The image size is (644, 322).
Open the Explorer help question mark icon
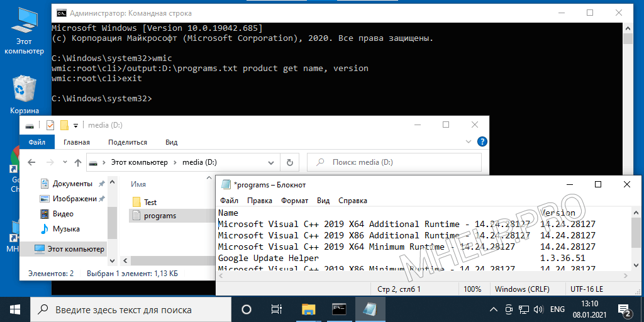tap(482, 142)
